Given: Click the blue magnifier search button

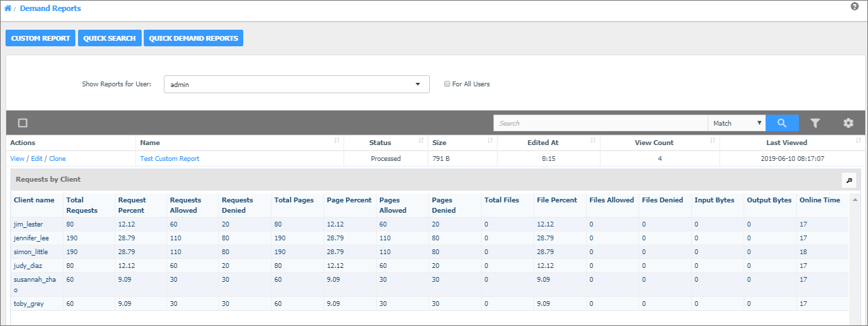Looking at the screenshot, I should tap(782, 123).
